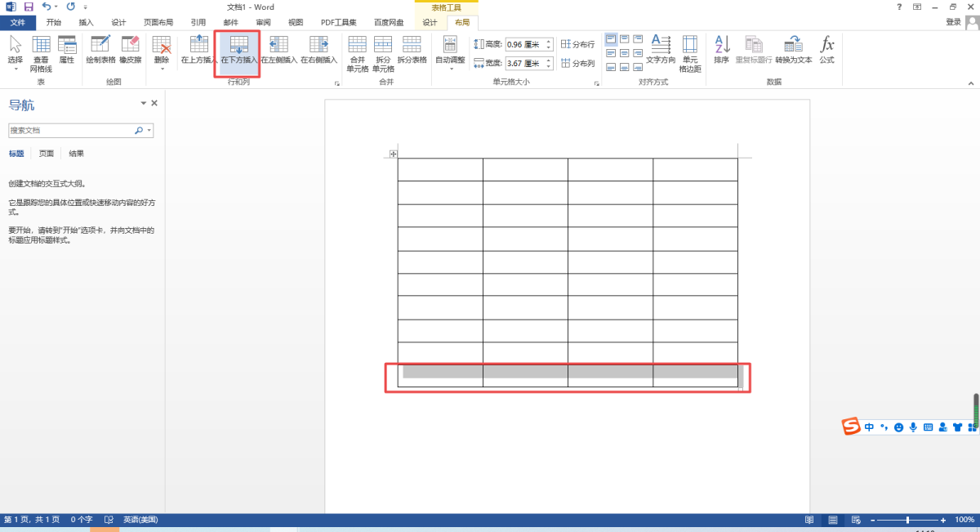Open the Pages (页面) navigation tab

[x=47, y=154]
